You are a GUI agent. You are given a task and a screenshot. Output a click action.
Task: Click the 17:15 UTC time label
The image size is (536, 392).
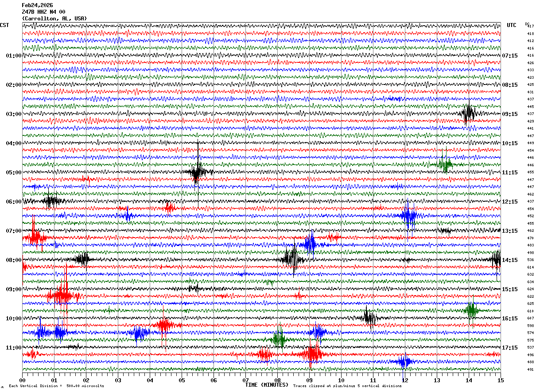tap(510, 348)
